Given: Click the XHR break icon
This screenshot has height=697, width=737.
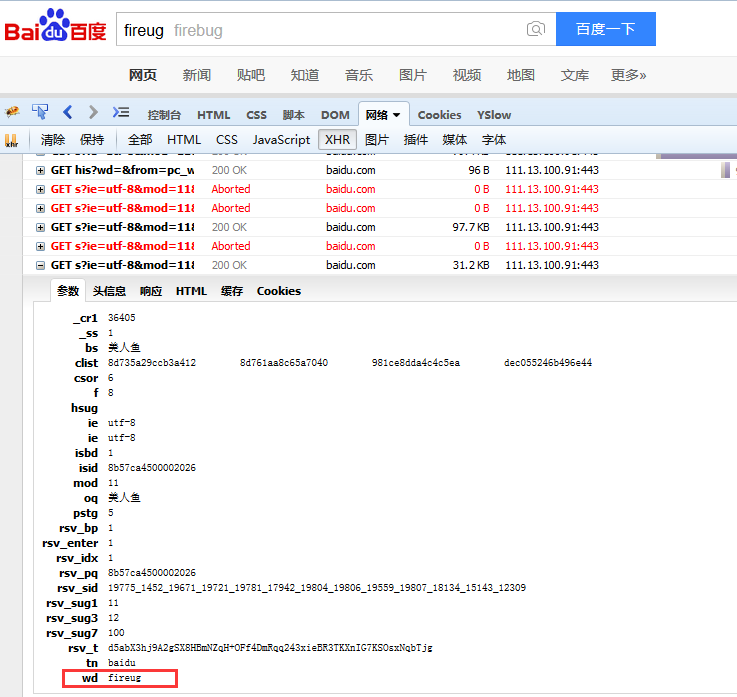Looking at the screenshot, I should click(x=11, y=140).
